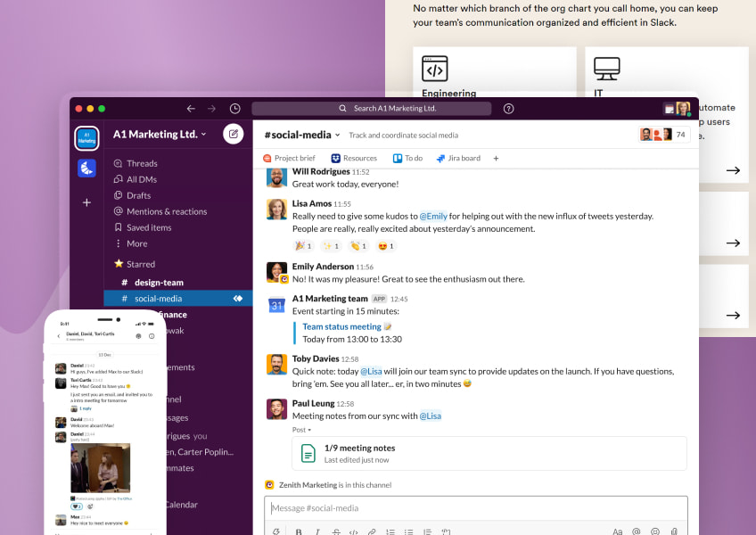Click the @Lisa mention in Toby's message
The height and width of the screenshot is (535, 756).
point(371,372)
